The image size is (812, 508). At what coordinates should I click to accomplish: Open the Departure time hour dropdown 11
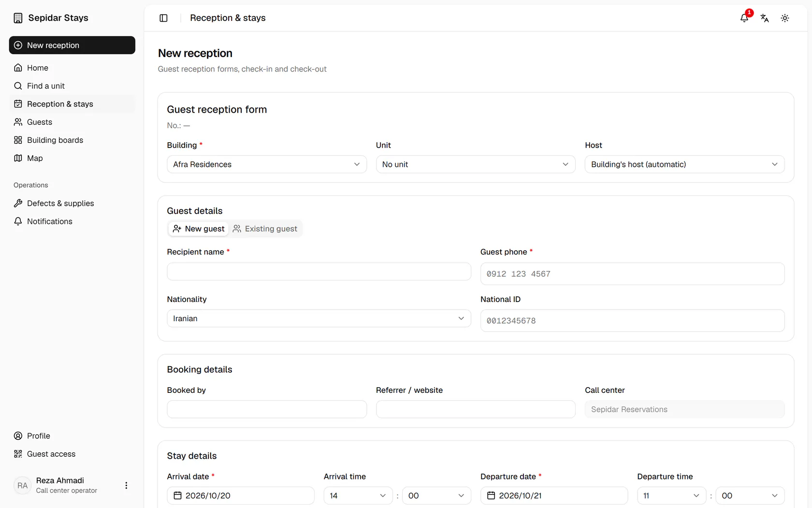[x=671, y=495]
